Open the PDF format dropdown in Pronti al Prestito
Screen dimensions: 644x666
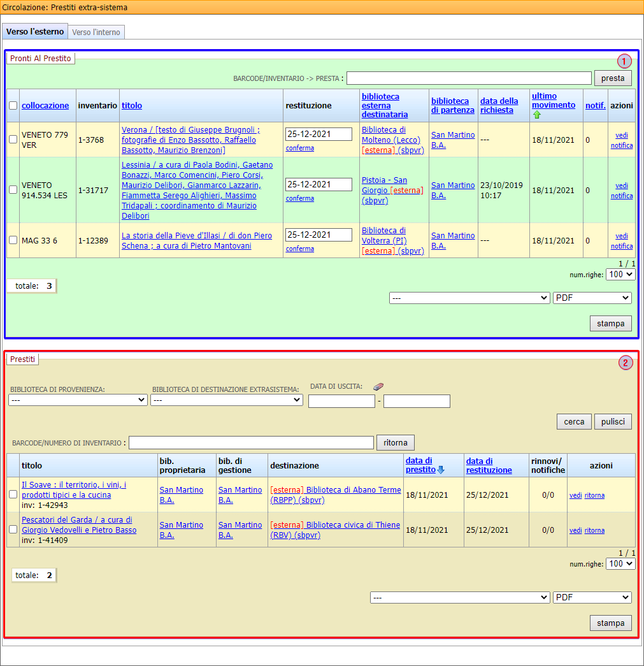click(x=592, y=298)
